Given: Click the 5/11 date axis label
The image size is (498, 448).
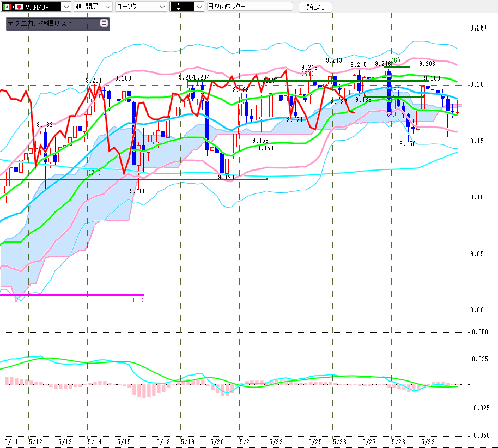Looking at the screenshot, I should pyautogui.click(x=11, y=442).
